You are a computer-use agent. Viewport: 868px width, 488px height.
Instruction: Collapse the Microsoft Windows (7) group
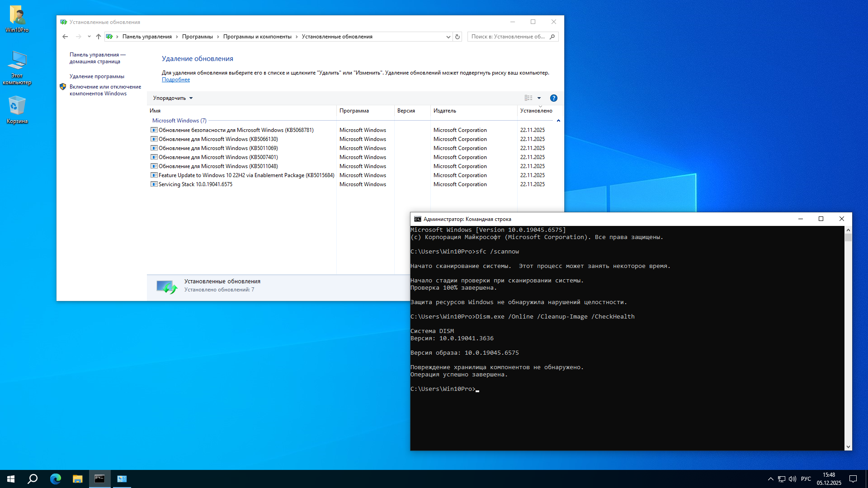click(558, 121)
